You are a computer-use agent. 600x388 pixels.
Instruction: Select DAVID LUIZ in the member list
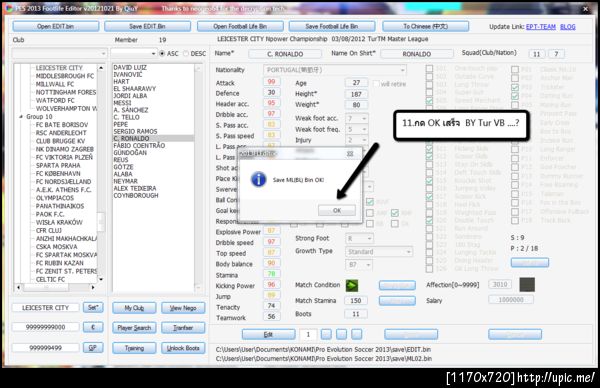[x=130, y=67]
